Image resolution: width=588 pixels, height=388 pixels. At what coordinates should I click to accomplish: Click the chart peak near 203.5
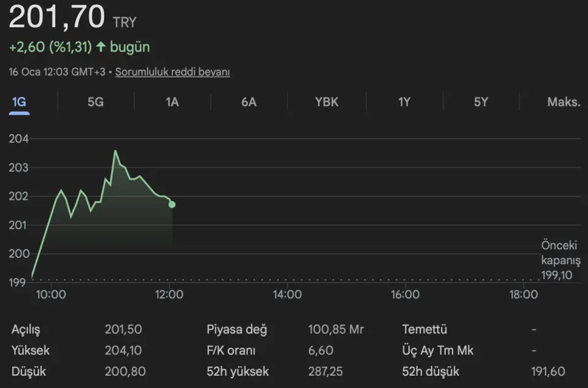(115, 151)
